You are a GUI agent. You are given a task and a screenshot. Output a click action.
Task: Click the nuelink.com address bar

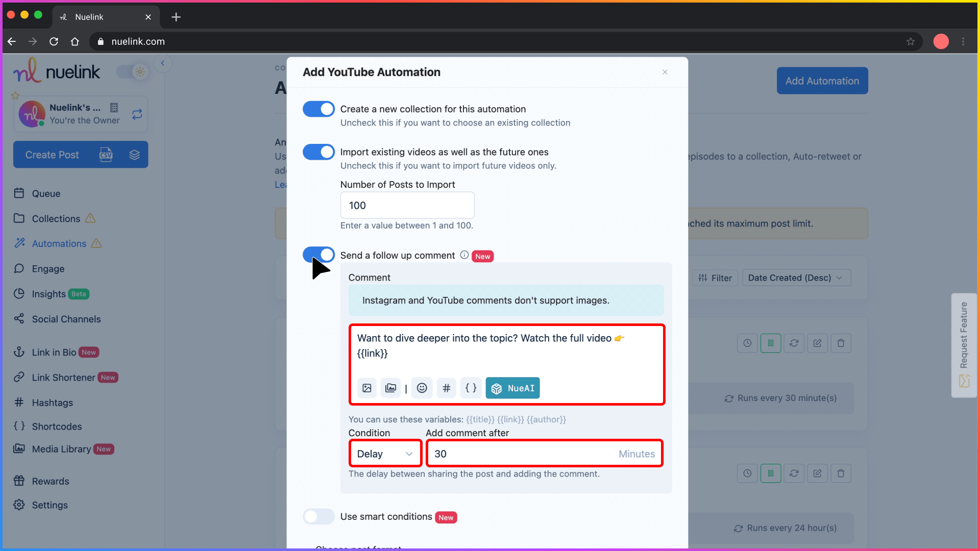pyautogui.click(x=505, y=41)
